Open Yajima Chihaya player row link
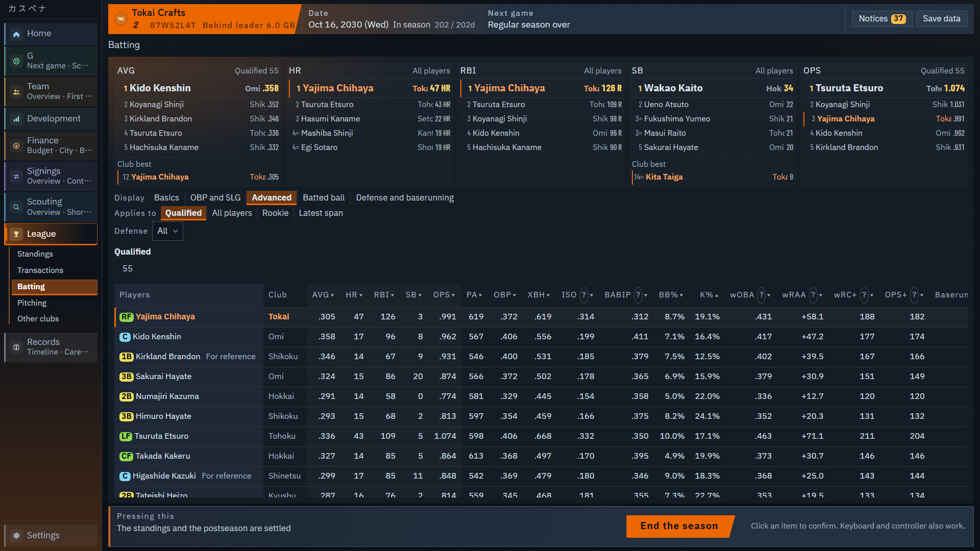The width and height of the screenshot is (980, 551). pyautogui.click(x=165, y=317)
